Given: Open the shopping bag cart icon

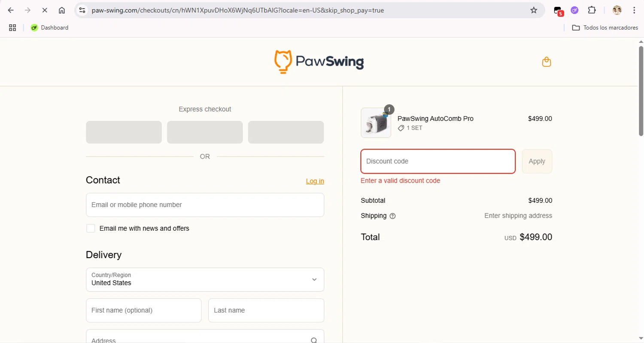Looking at the screenshot, I should (547, 62).
